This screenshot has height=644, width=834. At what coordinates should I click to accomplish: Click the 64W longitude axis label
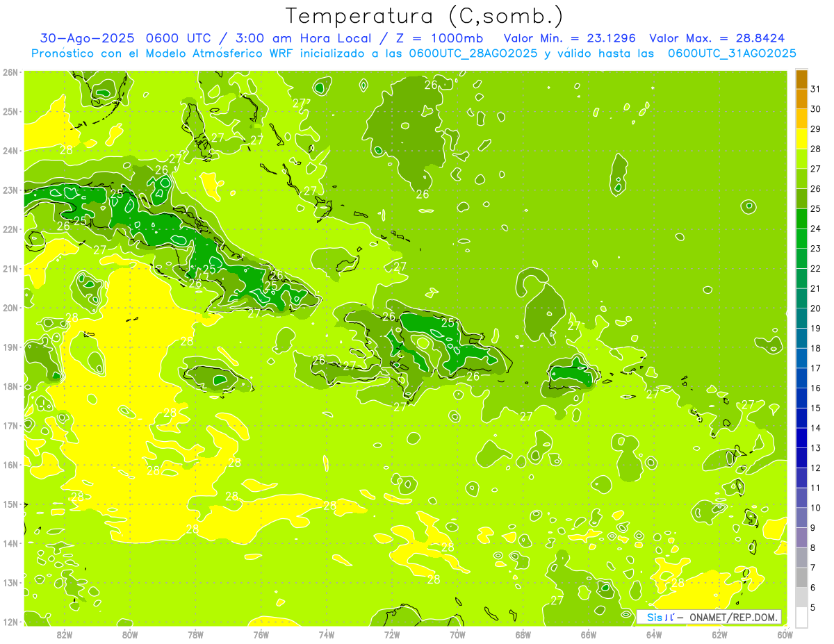pos(654,634)
